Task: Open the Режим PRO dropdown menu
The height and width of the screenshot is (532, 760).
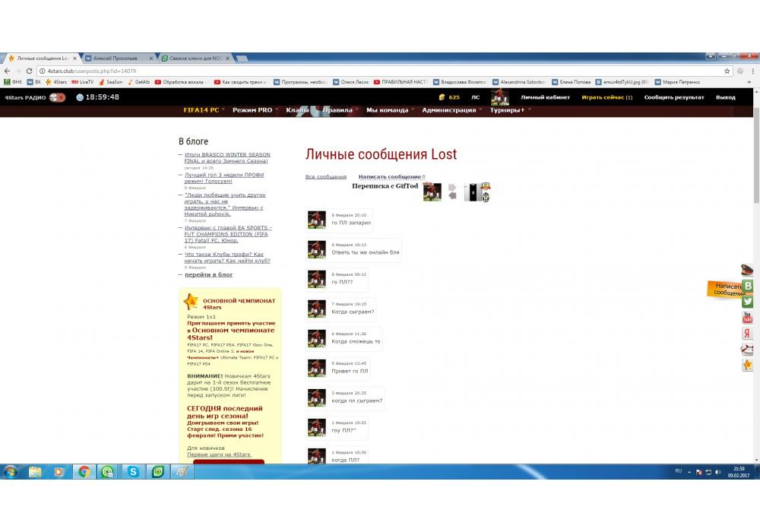Action: (x=255, y=110)
